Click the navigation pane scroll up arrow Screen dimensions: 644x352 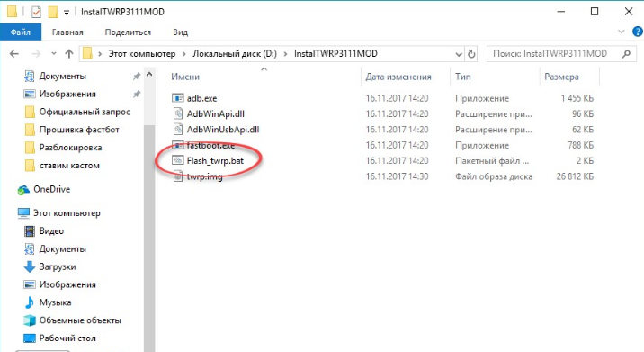tap(149, 75)
